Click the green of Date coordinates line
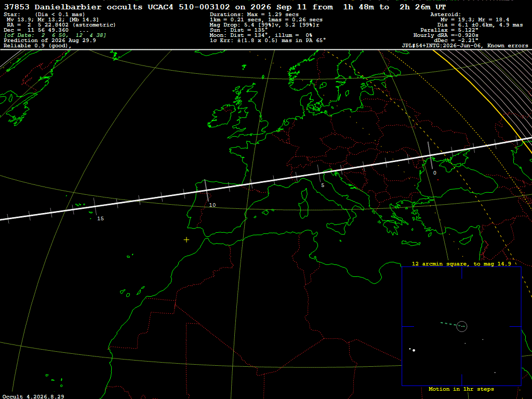Viewport: 532px width, 399px height. (x=55, y=35)
